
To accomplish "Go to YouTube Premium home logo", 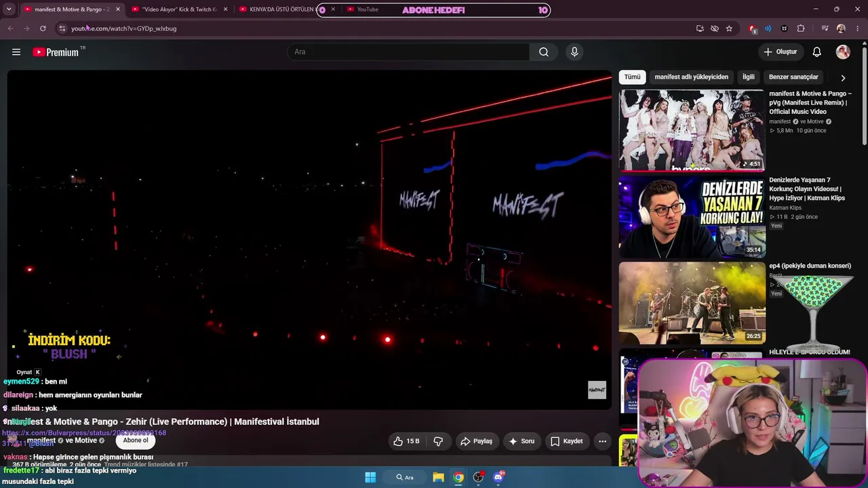I will pos(56,52).
